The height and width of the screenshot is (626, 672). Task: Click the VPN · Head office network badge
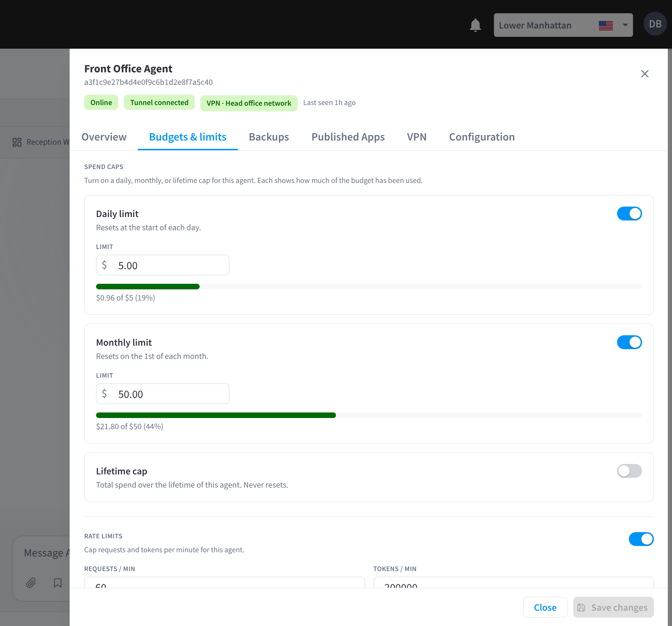pyautogui.click(x=249, y=103)
